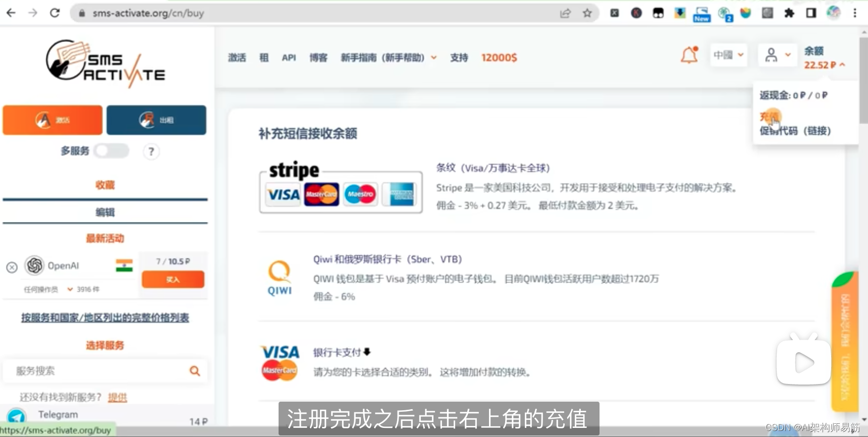868x437 pixels.
Task: Click the side panel icon in the browser toolbar
Action: (x=811, y=13)
